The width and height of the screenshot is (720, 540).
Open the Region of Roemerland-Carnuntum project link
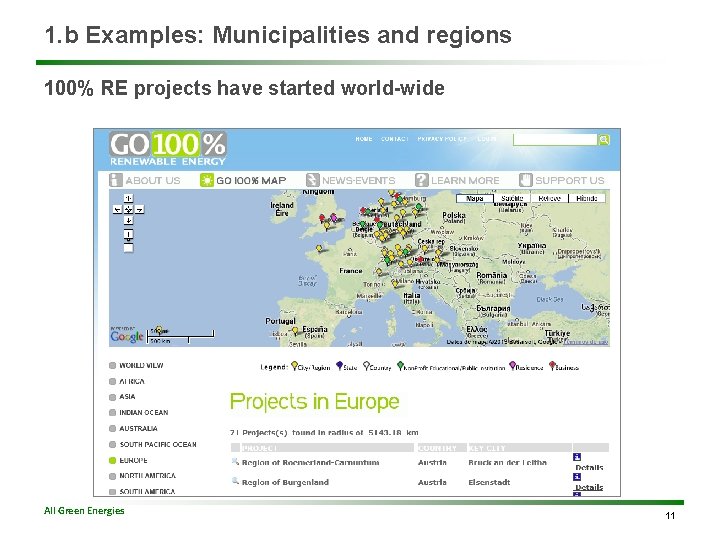click(x=310, y=462)
